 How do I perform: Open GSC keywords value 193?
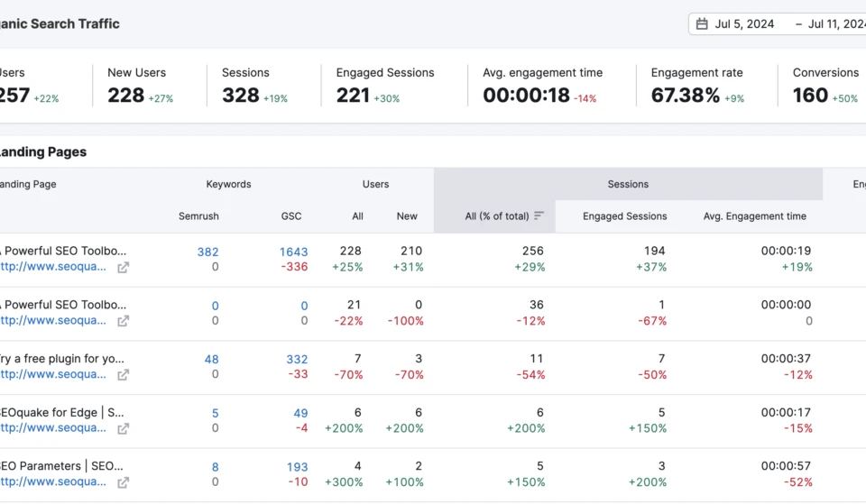click(x=297, y=467)
